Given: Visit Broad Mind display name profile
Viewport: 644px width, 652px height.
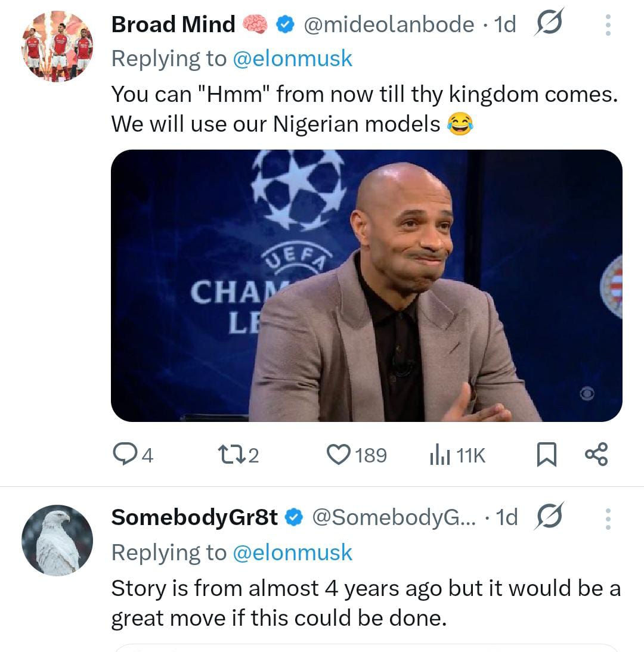Looking at the screenshot, I should pyautogui.click(x=173, y=24).
